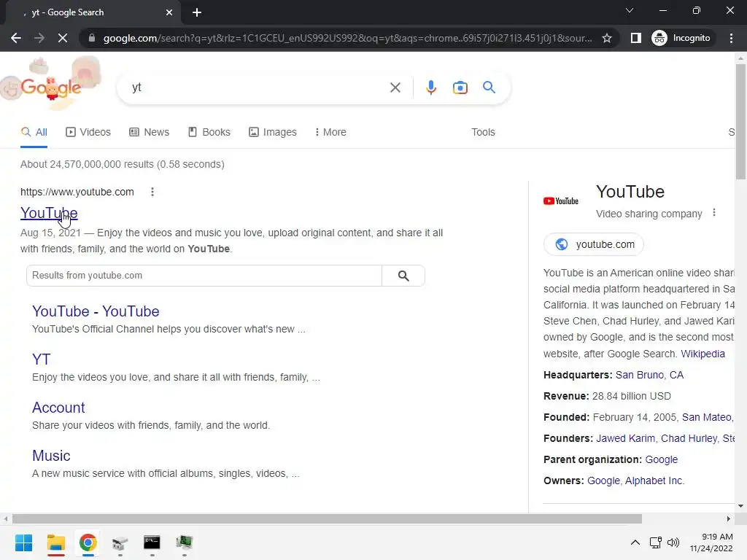Click the volume tray icon
This screenshot has height=560, width=747.
tap(673, 542)
